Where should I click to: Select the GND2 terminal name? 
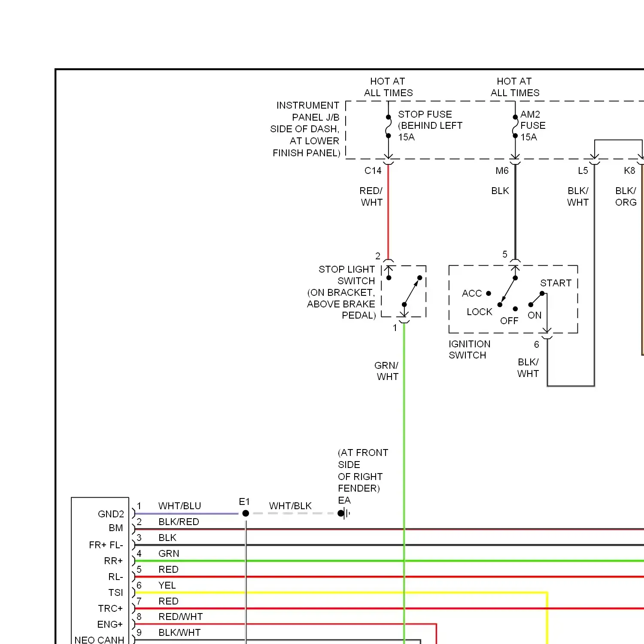111,514
